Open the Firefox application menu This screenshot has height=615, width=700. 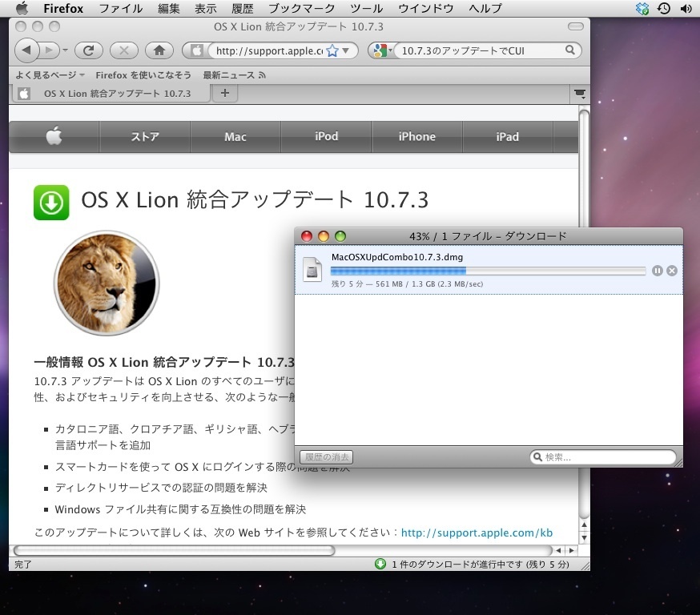click(x=63, y=8)
